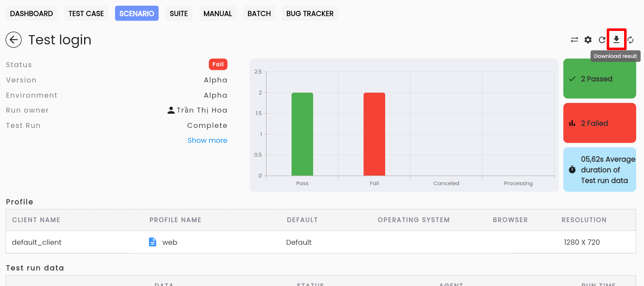The height and width of the screenshot is (286, 644).
Task: Click the checkmark icon on Passed card
Action: pos(572,79)
